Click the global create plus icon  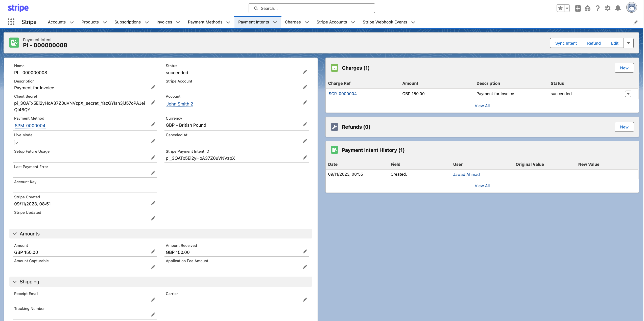578,8
